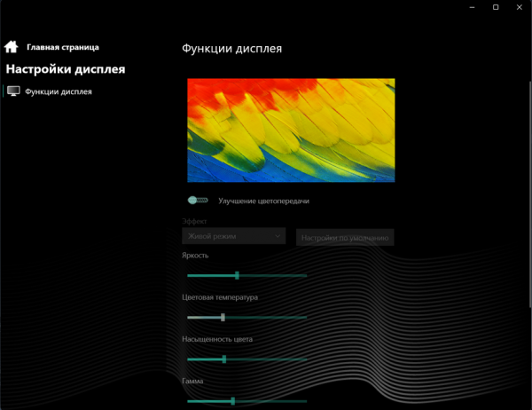Minimize the display settings window
The width and height of the screenshot is (532, 410).
(472, 7)
